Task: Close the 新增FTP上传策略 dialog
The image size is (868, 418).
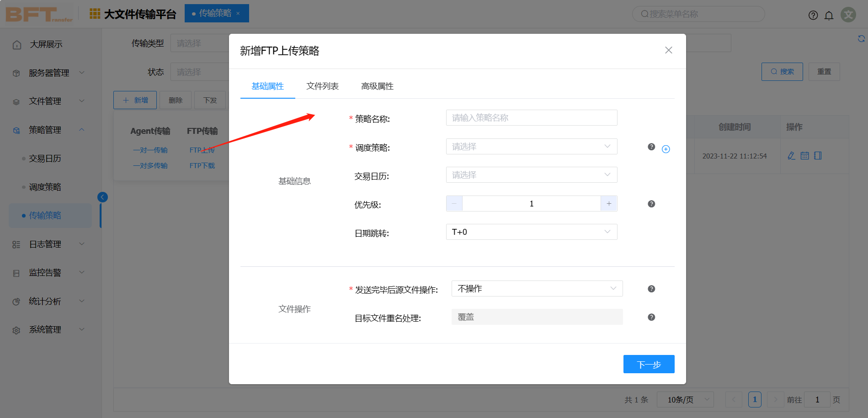Action: [x=668, y=50]
